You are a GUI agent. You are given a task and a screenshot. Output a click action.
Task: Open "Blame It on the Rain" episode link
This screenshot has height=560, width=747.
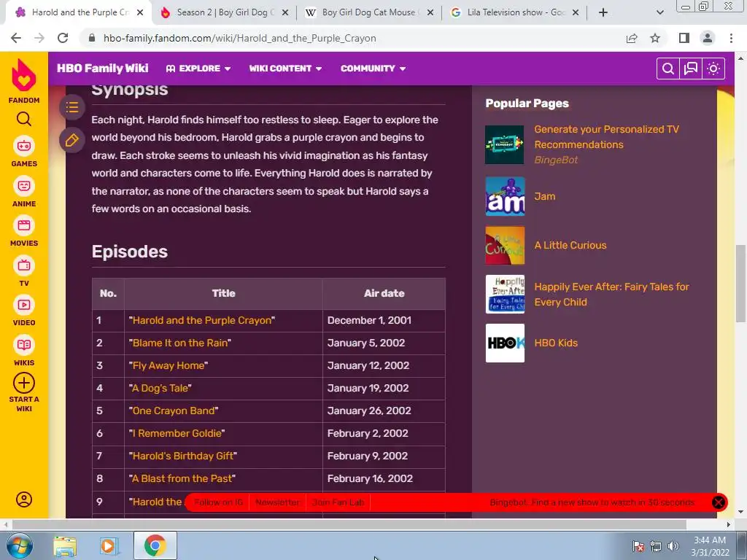tap(180, 343)
